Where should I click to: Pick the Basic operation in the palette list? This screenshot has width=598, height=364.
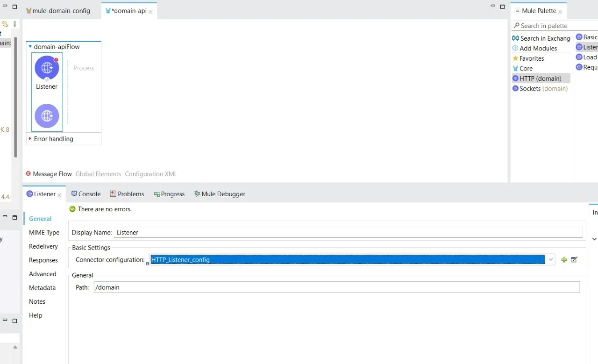pos(587,37)
